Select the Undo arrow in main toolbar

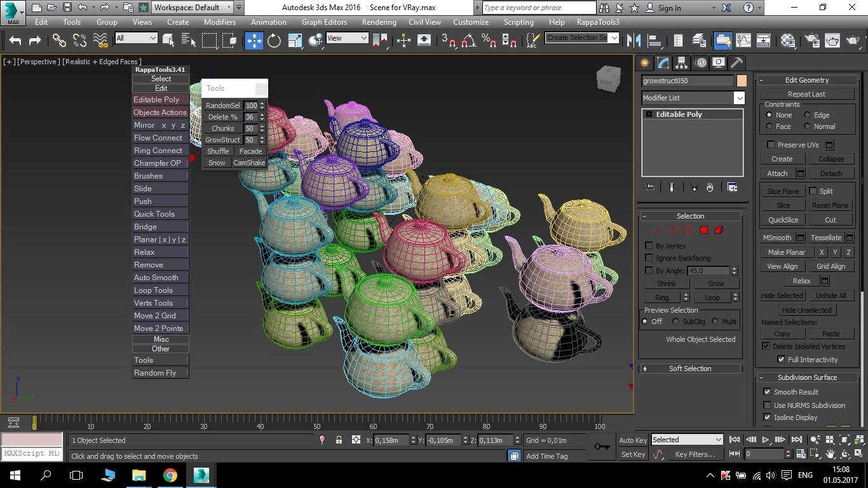coord(15,40)
